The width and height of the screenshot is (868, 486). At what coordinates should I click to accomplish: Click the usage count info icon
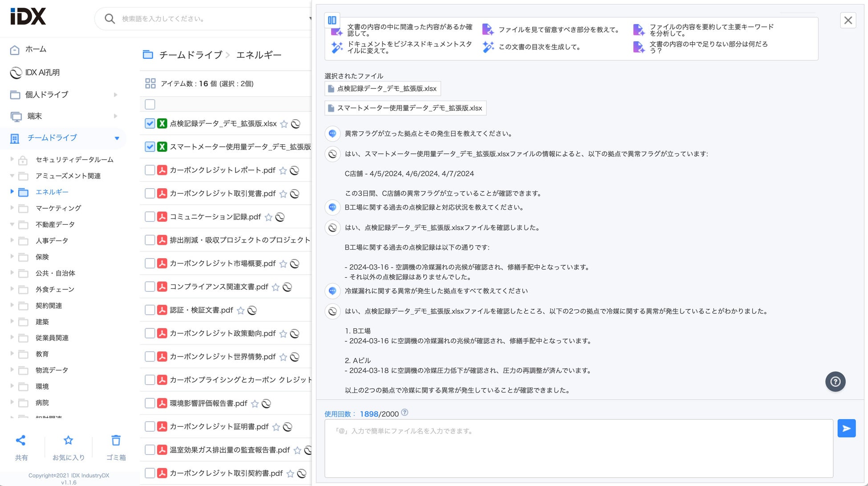pos(404,413)
